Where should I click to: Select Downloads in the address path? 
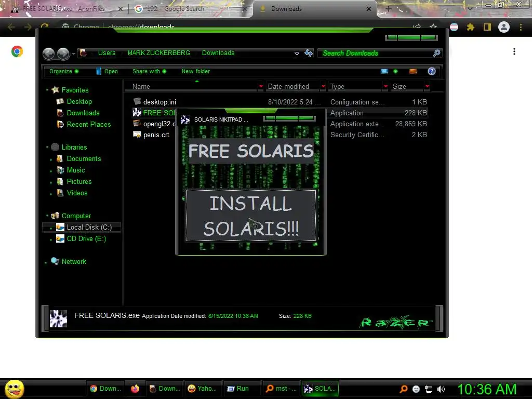[x=218, y=53]
